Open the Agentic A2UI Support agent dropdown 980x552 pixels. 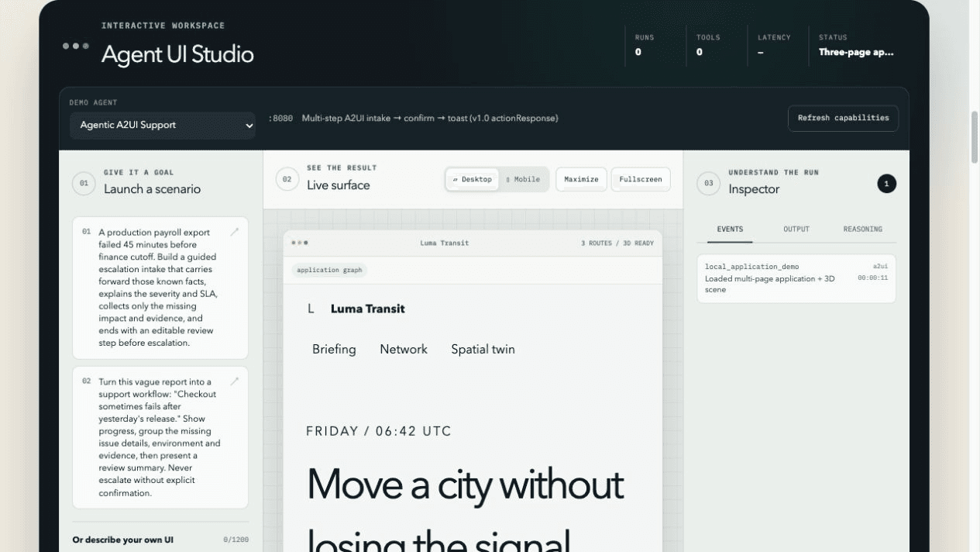(163, 125)
